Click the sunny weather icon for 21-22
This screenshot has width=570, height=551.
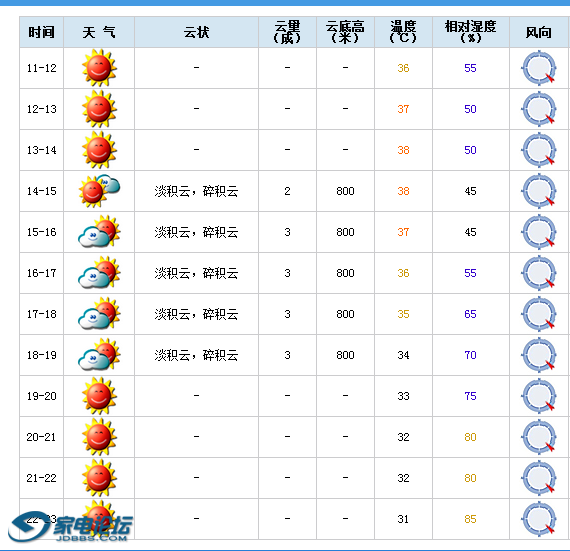tap(99, 478)
